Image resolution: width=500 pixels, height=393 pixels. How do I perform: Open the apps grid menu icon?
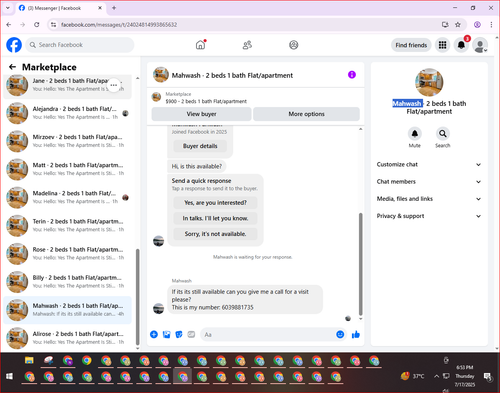pyautogui.click(x=442, y=45)
